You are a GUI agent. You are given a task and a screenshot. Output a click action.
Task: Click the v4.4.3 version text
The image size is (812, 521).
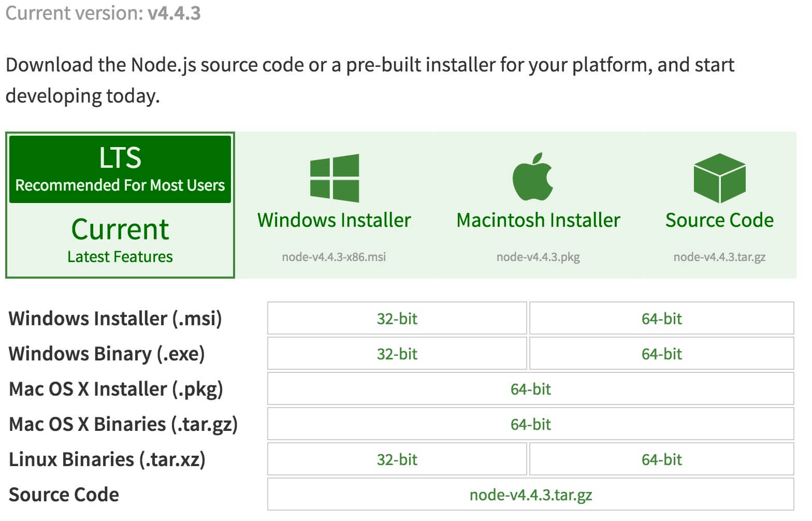[173, 13]
